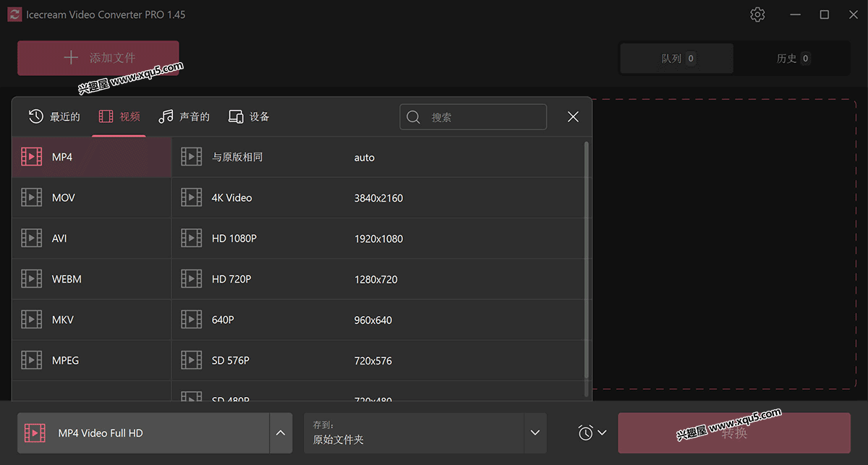Click the 1920x1080 resolution value
Image resolution: width=868 pixels, height=465 pixels.
tap(378, 239)
